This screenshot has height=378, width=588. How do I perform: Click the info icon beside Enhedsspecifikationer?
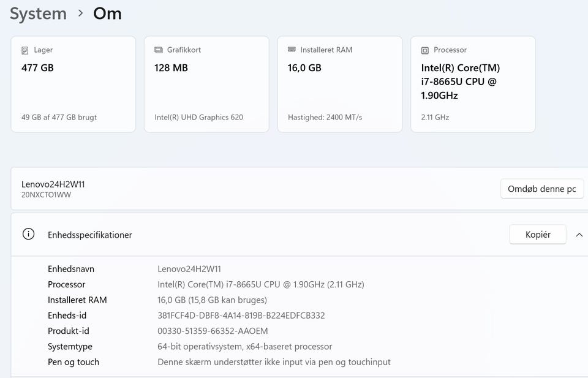pyautogui.click(x=28, y=234)
